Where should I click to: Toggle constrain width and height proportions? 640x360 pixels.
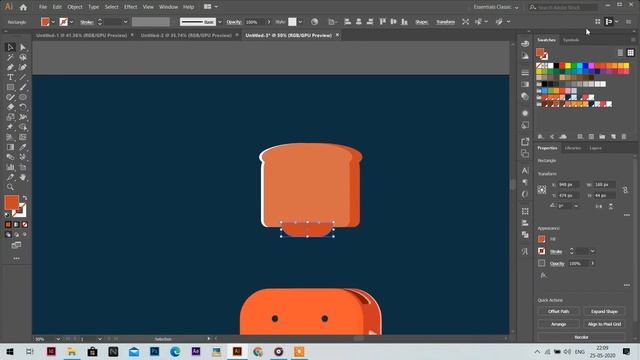625,190
